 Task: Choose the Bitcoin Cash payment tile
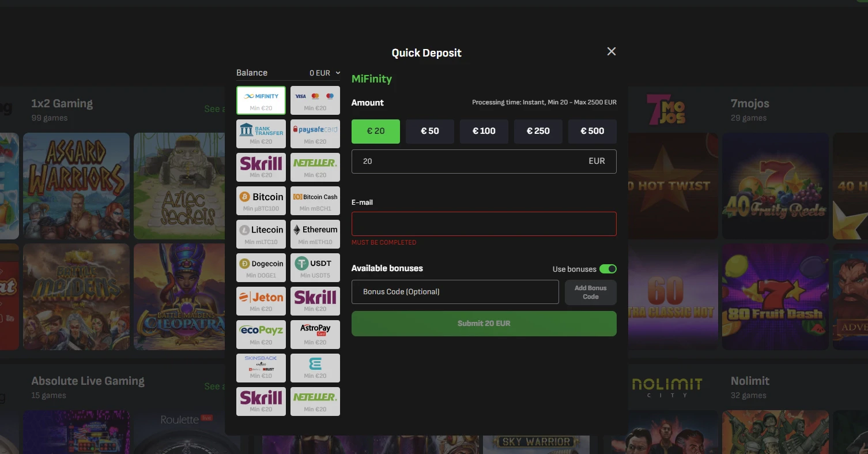point(315,201)
